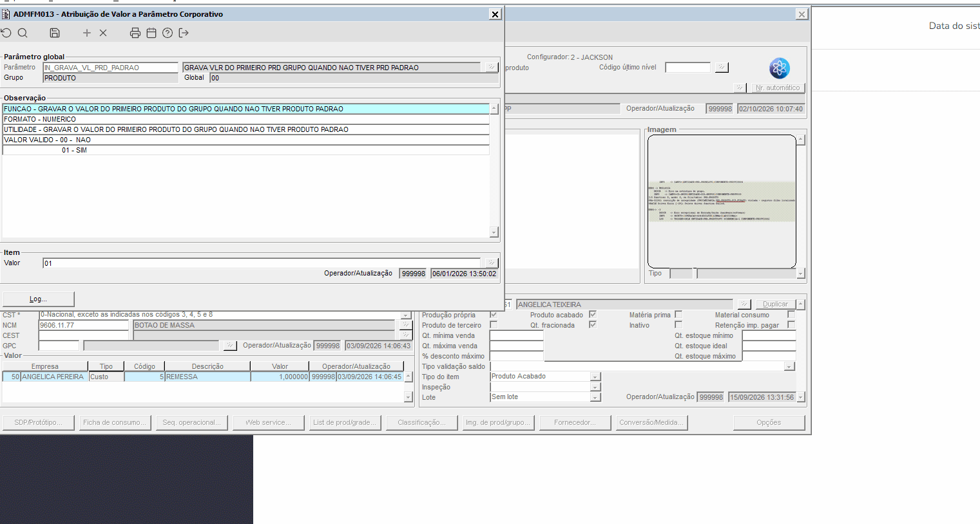Click the exit arrow toolbar icon
Screen dimensions: 980x524
click(184, 33)
